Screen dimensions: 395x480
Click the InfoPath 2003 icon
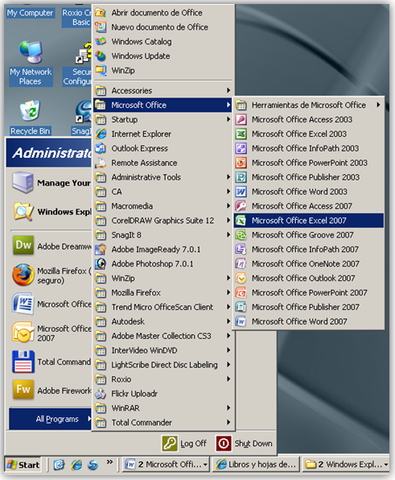[241, 148]
